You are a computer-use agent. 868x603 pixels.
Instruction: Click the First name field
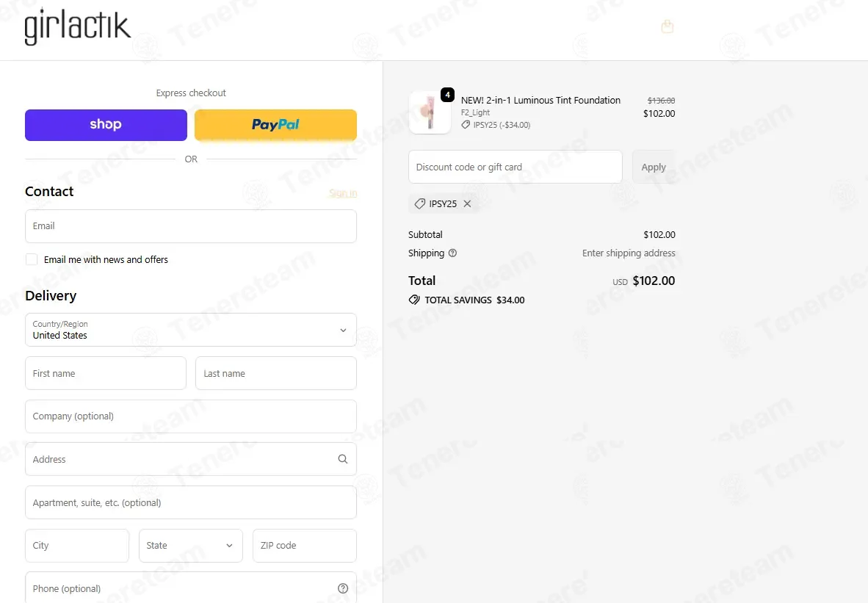(106, 373)
